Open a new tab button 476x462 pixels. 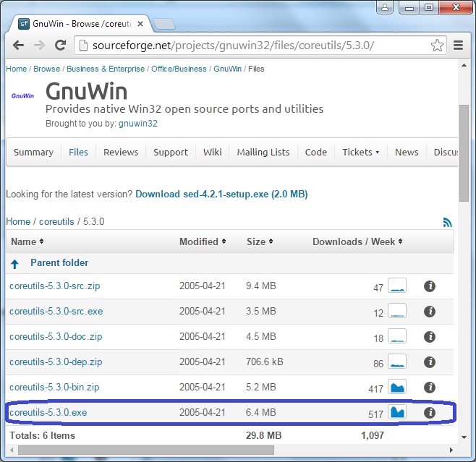point(164,25)
